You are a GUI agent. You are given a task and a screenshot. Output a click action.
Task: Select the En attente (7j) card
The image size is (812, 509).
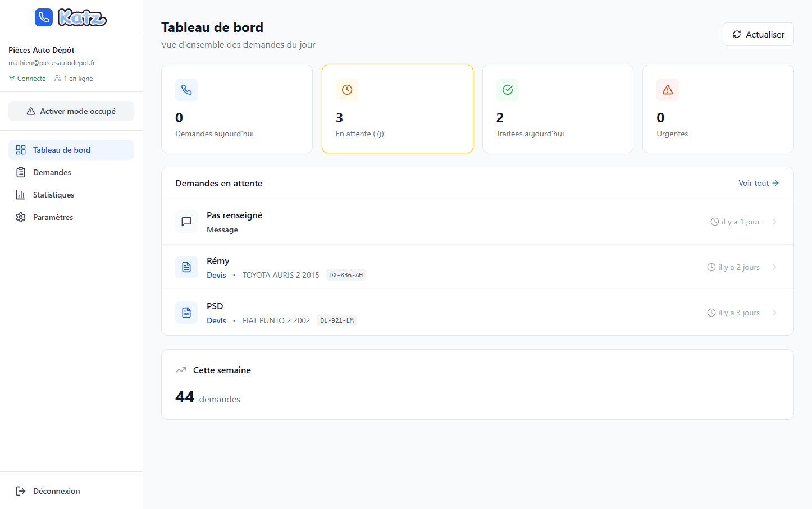tap(398, 109)
